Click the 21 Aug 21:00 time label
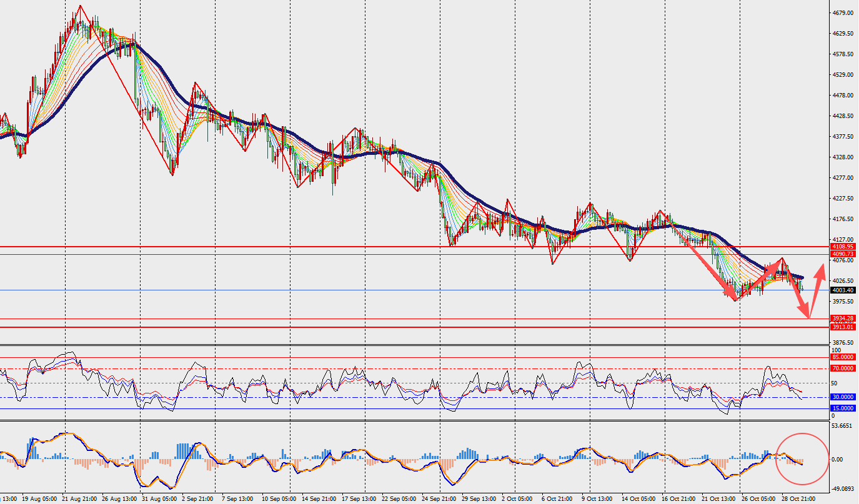Image resolution: width=859 pixels, height=504 pixels. 81,499
